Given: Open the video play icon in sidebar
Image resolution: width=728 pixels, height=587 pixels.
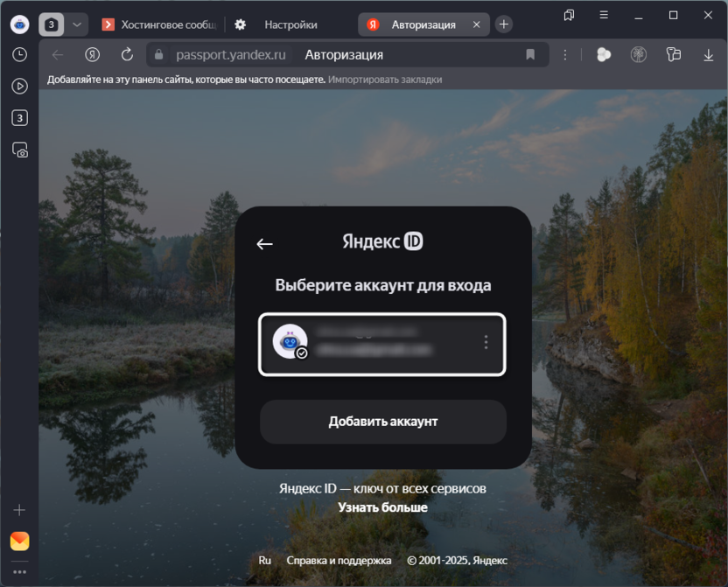Looking at the screenshot, I should click(19, 87).
